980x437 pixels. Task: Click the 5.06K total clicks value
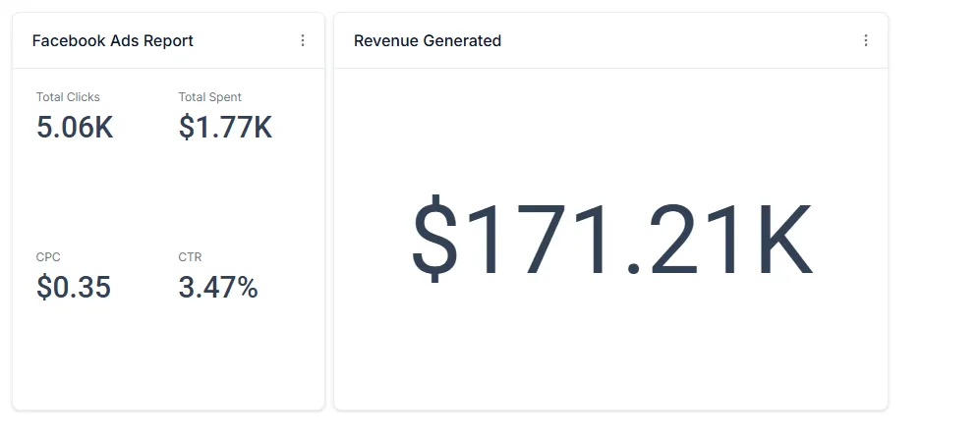click(75, 128)
